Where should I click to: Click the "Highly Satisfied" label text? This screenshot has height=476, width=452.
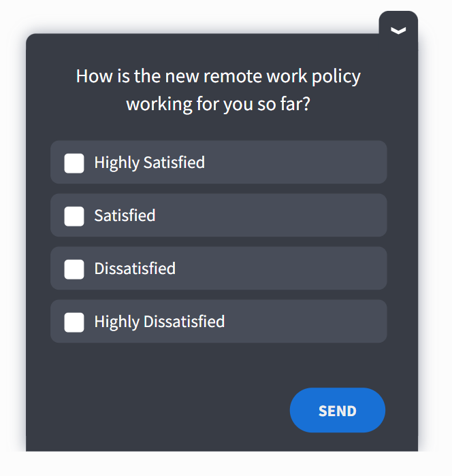point(149,163)
